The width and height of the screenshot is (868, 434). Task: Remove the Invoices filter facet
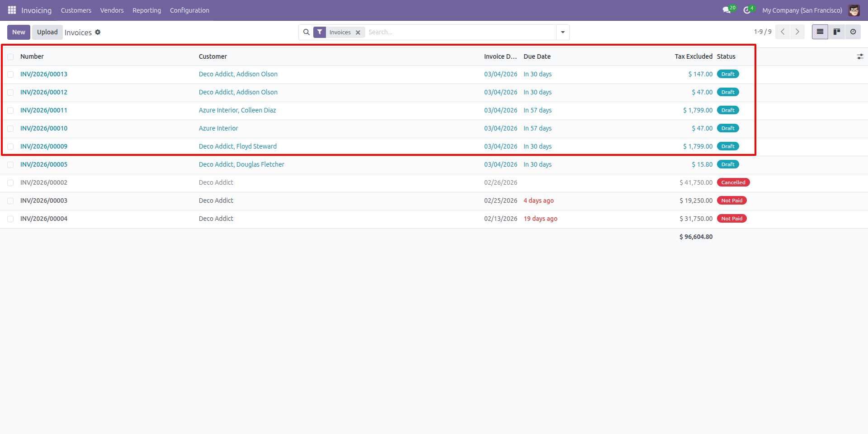pyautogui.click(x=358, y=33)
